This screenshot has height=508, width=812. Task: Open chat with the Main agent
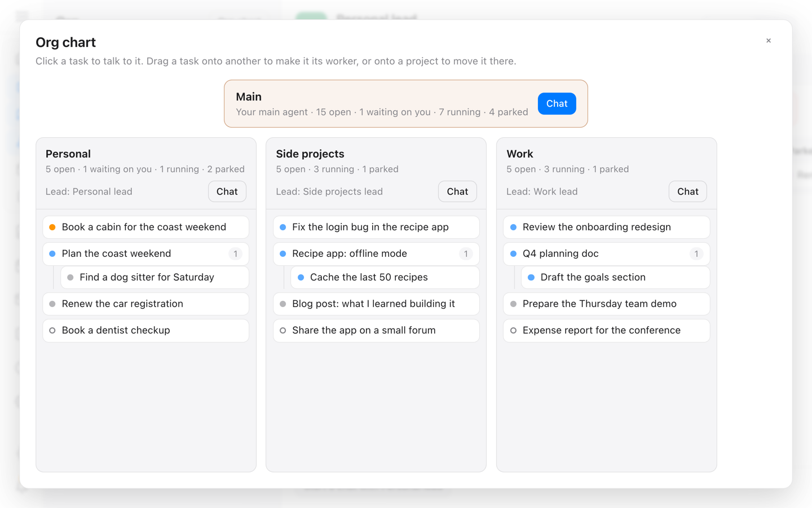(x=557, y=104)
